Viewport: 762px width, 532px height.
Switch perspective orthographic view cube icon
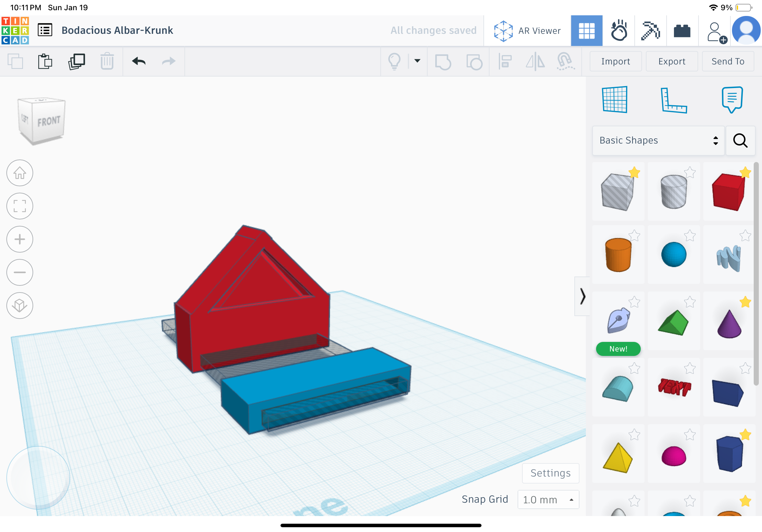[19, 306]
